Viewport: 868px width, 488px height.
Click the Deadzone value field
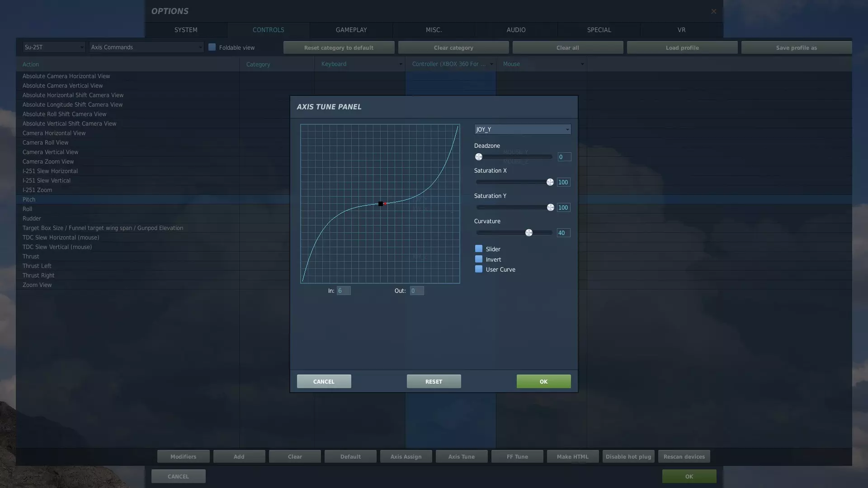click(564, 157)
